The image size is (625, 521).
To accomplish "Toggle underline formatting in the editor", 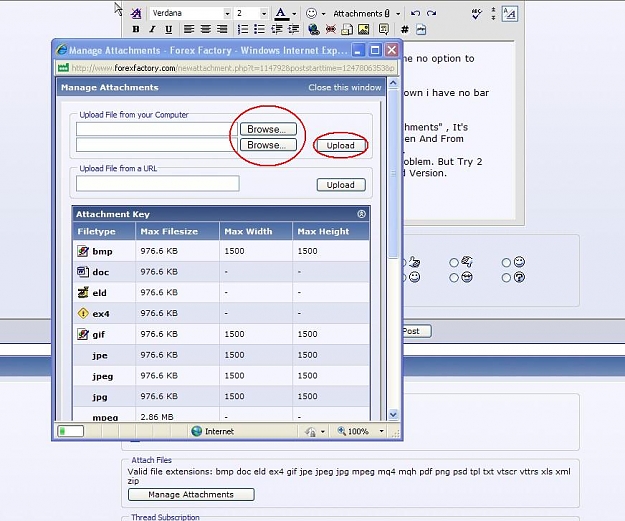I will point(169,29).
